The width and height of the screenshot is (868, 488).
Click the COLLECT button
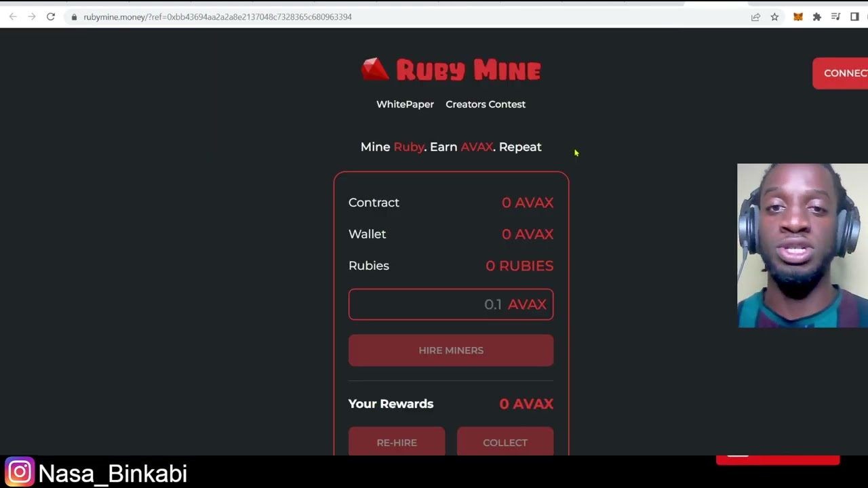(505, 442)
